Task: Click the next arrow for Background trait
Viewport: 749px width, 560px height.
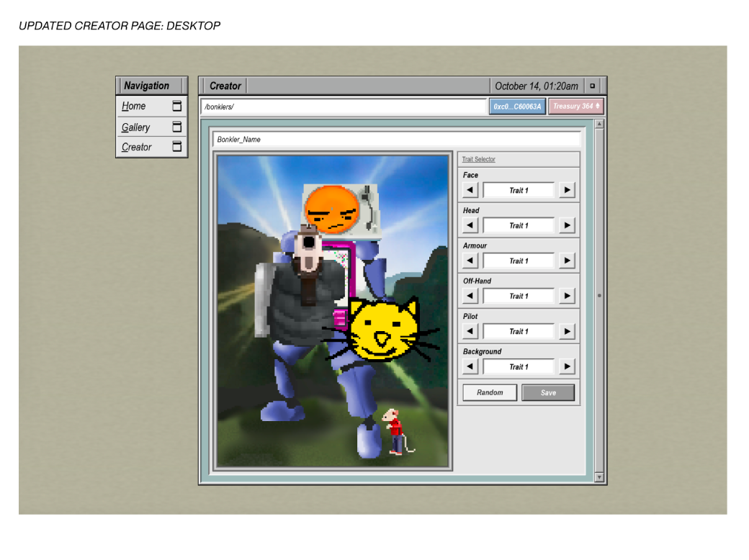Action: 567,366
